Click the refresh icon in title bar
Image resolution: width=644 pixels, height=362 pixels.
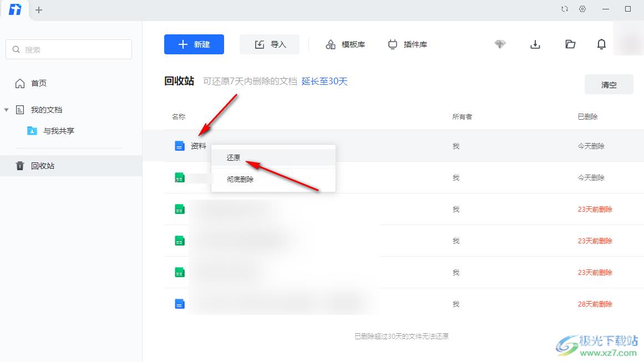point(564,9)
